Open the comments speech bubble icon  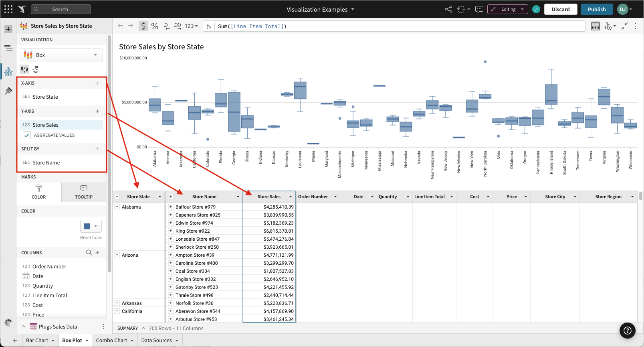point(479,9)
